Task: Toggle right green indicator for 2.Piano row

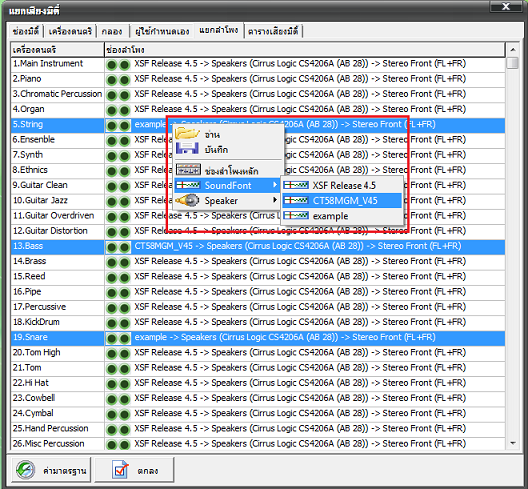Action: point(124,80)
